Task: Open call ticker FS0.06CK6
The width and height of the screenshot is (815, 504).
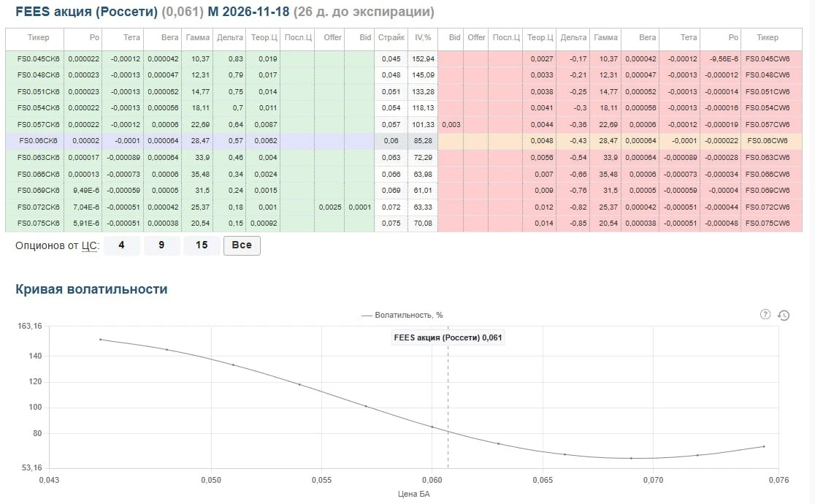Action: [39, 140]
